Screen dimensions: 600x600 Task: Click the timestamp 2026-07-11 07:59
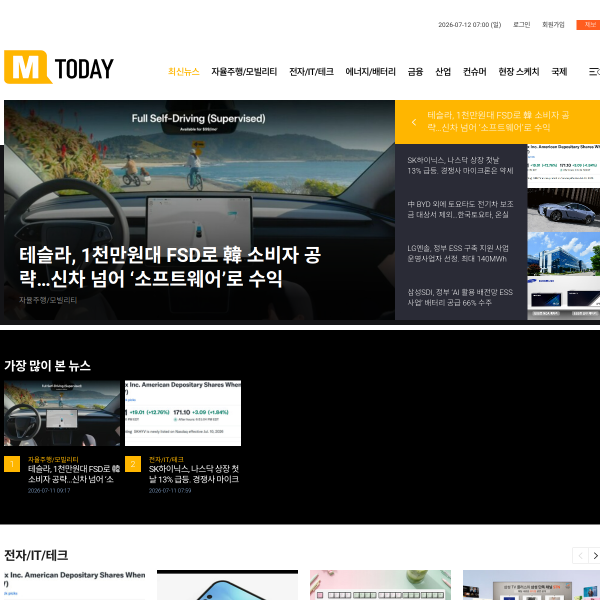tap(170, 491)
